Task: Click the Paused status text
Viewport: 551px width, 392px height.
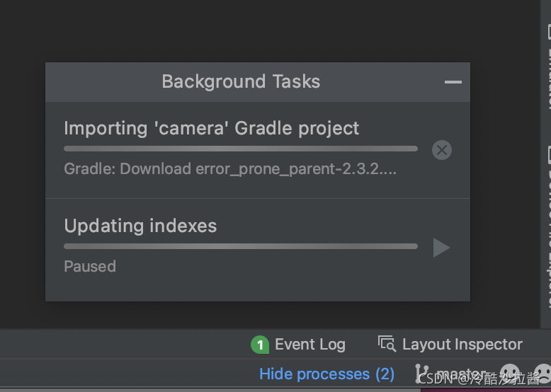Action: click(90, 267)
